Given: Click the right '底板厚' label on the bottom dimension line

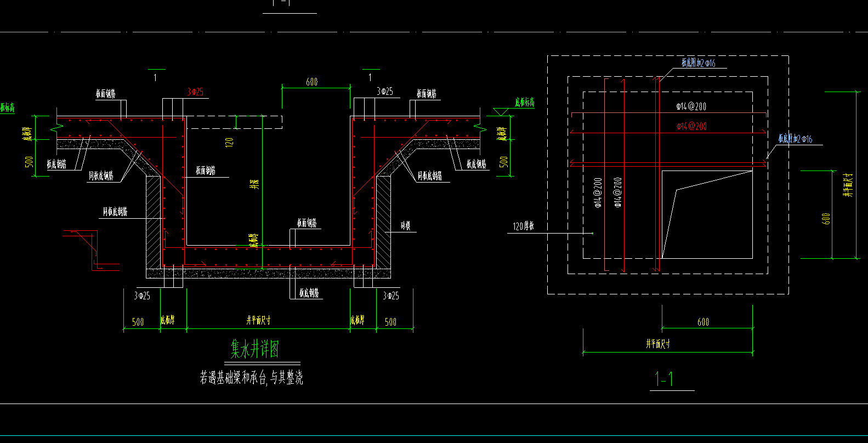Looking at the screenshot, I should [358, 320].
